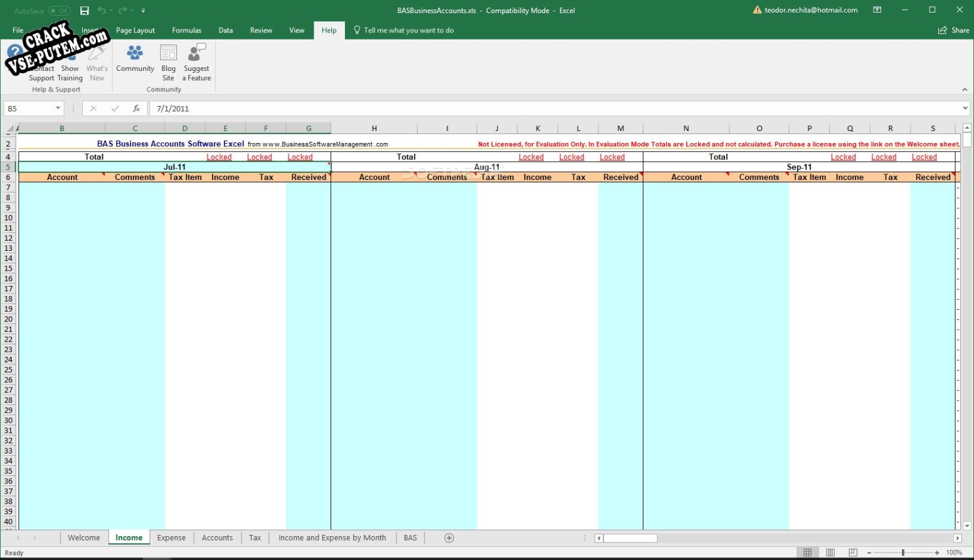This screenshot has height=560, width=974.
Task: Switch to Normal view icon
Action: point(808,552)
